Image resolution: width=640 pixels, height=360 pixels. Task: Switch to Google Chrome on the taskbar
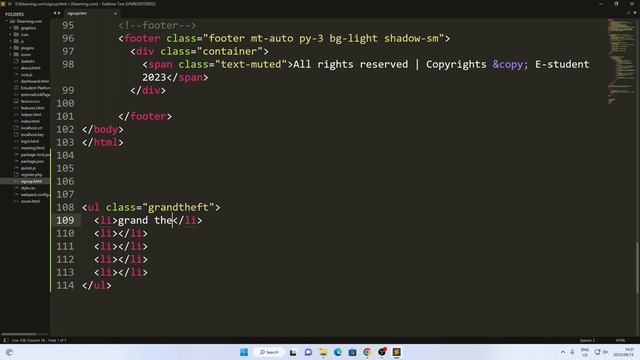(367, 352)
